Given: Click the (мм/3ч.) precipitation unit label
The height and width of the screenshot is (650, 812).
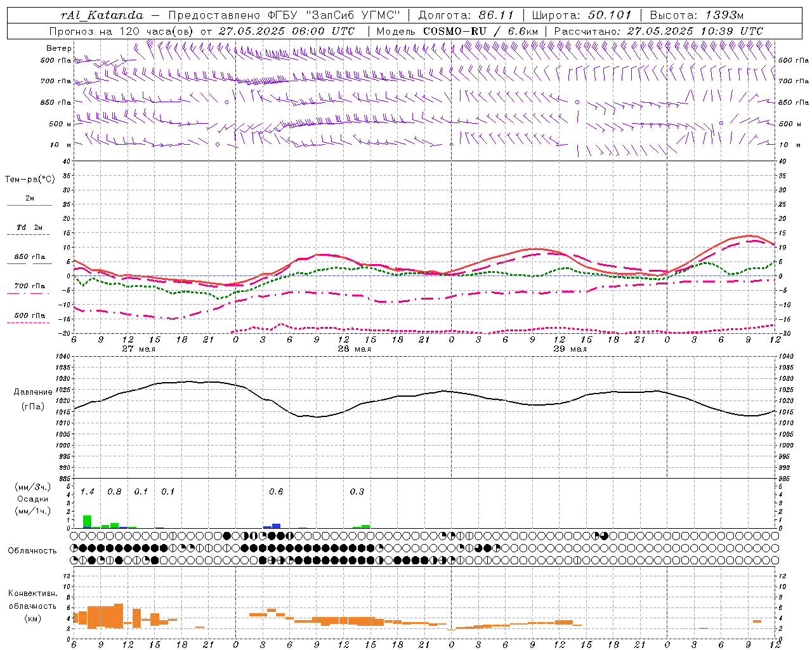Looking at the screenshot, I should (x=32, y=487).
